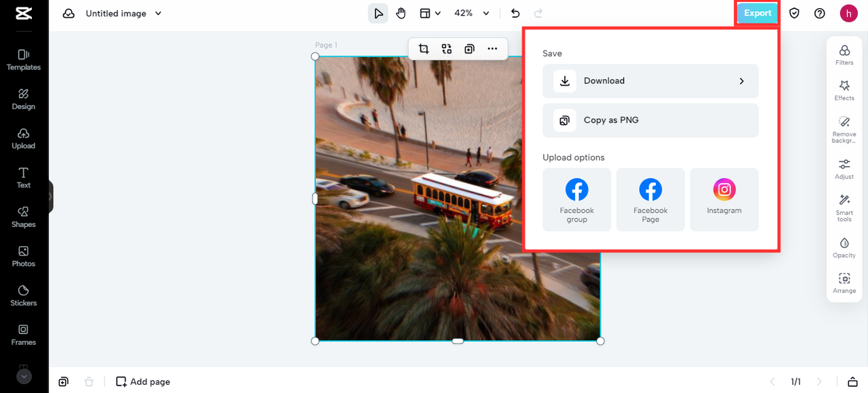This screenshot has height=393, width=868.
Task: Click the Export button
Action: (x=757, y=14)
